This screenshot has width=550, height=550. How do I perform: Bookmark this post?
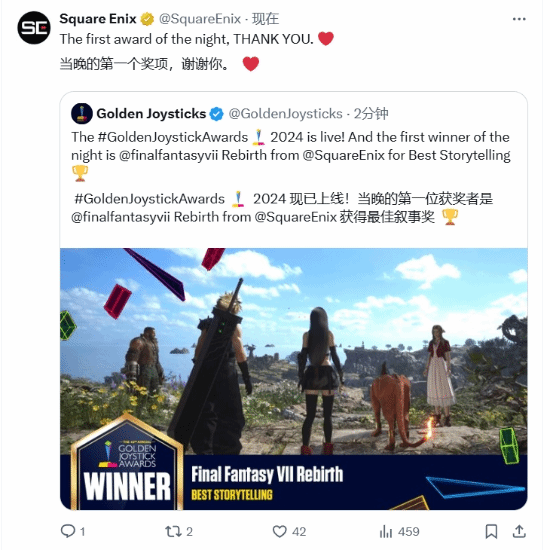491,531
